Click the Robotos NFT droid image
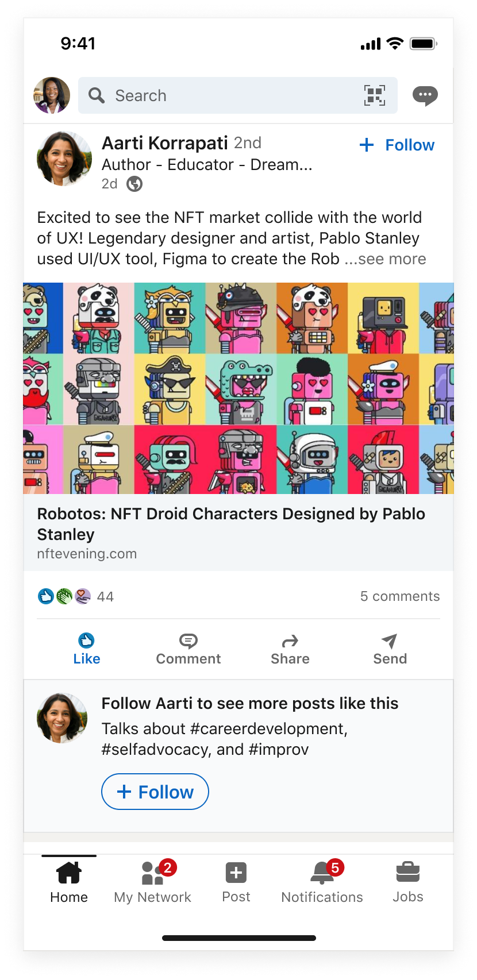The height and width of the screenshot is (980, 477). (x=238, y=388)
